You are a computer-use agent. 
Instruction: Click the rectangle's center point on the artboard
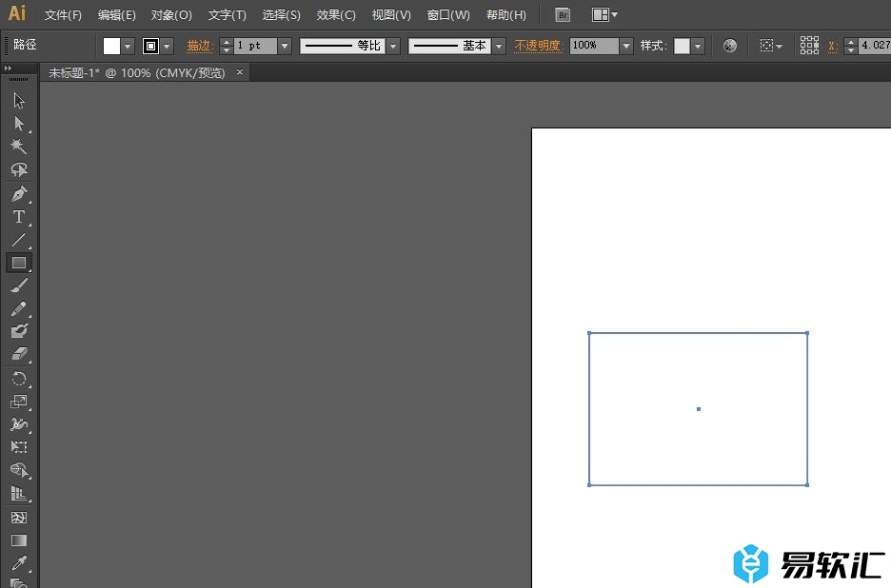699,409
